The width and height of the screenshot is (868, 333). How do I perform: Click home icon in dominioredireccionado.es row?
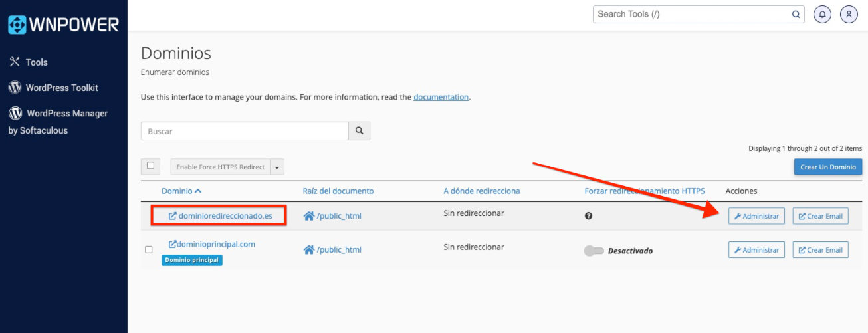point(308,216)
